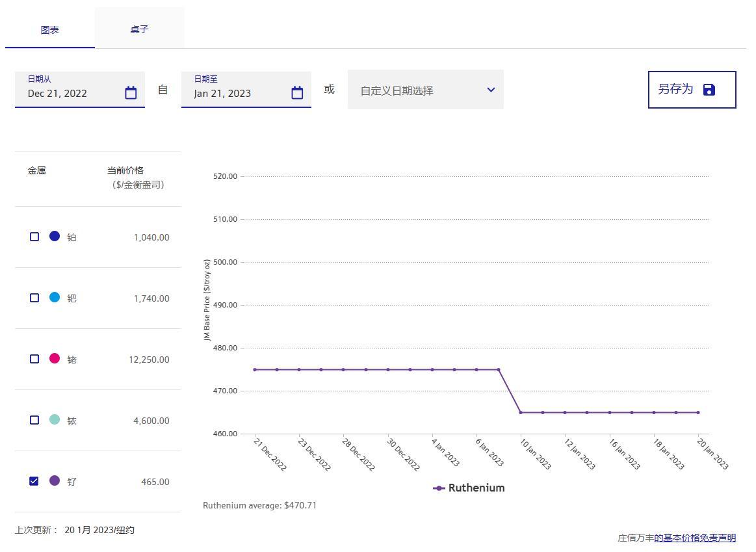
Task: Click the Dec 21, 2022 date field
Action: coord(72,93)
